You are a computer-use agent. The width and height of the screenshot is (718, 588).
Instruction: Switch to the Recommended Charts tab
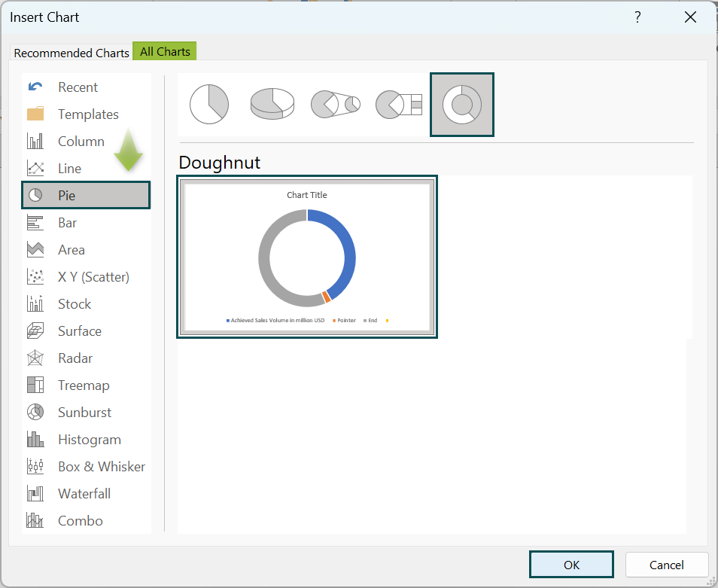coord(71,53)
